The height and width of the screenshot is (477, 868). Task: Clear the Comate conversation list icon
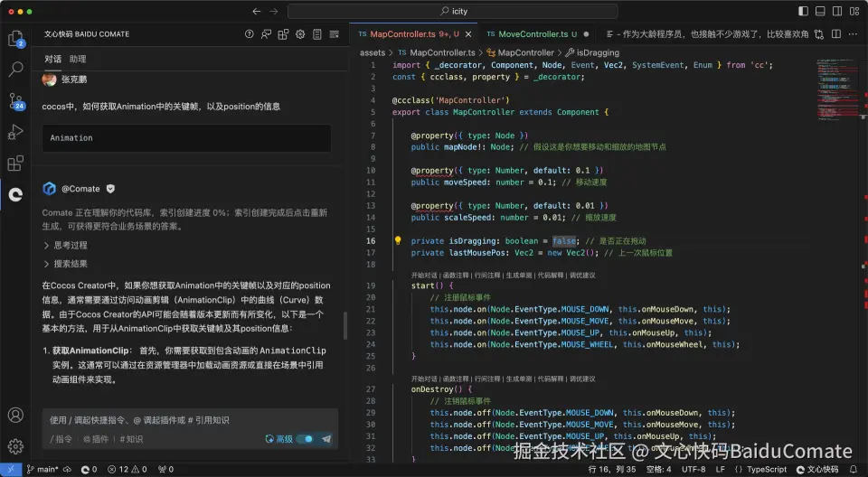click(x=335, y=34)
